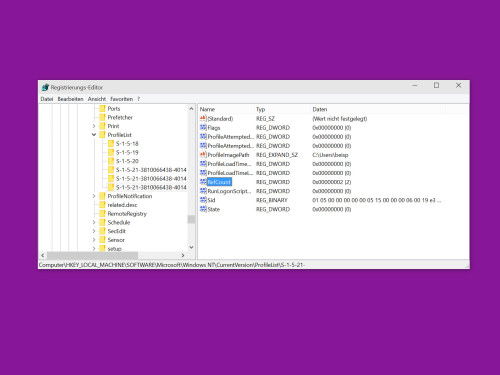
Task: Click the status bar registry path
Action: [x=172, y=265]
